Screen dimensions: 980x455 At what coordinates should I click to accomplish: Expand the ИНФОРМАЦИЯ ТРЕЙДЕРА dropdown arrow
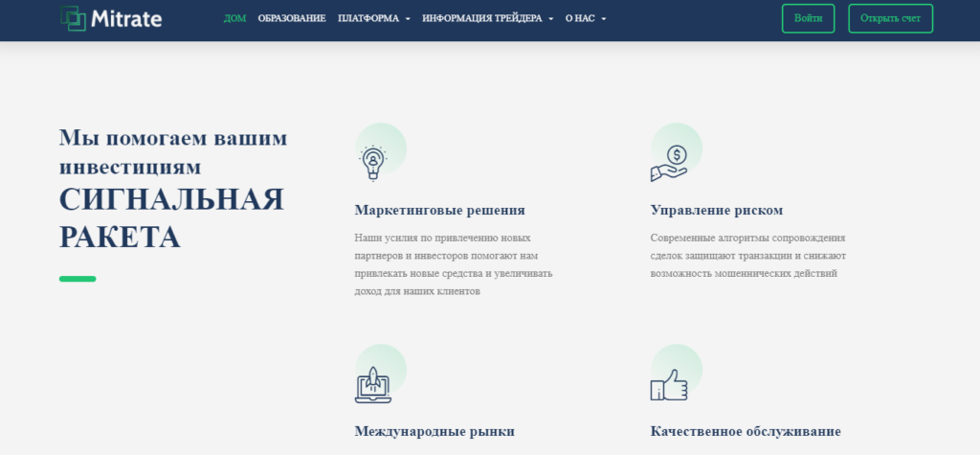click(550, 19)
